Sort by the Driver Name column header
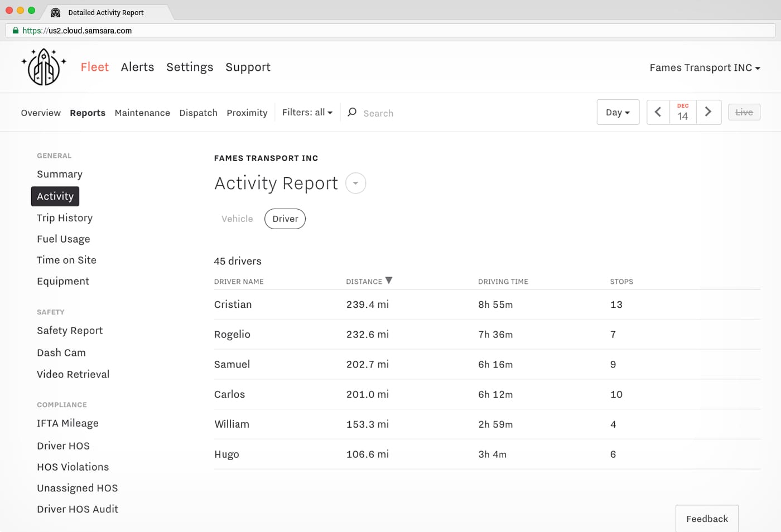The height and width of the screenshot is (532, 781). 239,282
